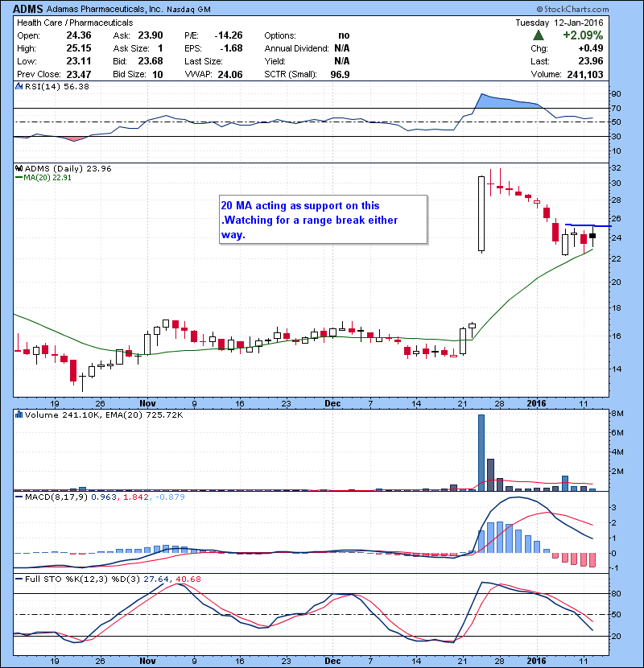
Task: Click the MACD signal value 1.842
Action: 136,497
